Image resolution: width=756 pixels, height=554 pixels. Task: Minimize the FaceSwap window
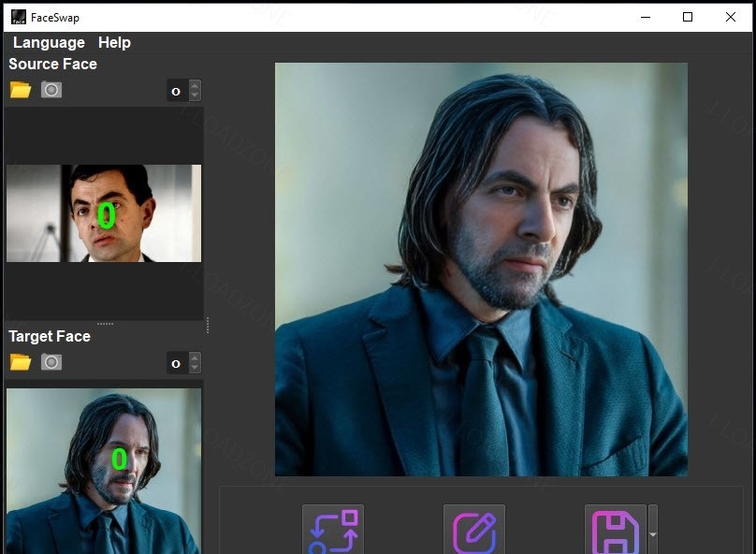pyautogui.click(x=646, y=17)
